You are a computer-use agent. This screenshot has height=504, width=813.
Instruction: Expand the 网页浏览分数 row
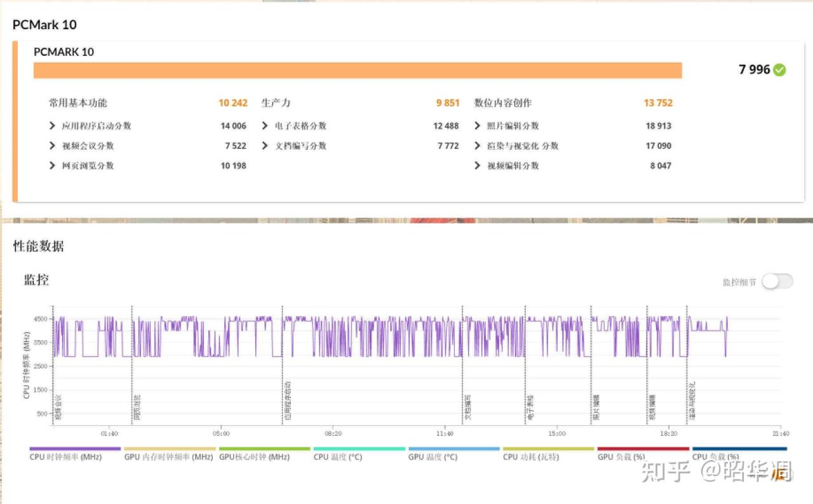52,166
